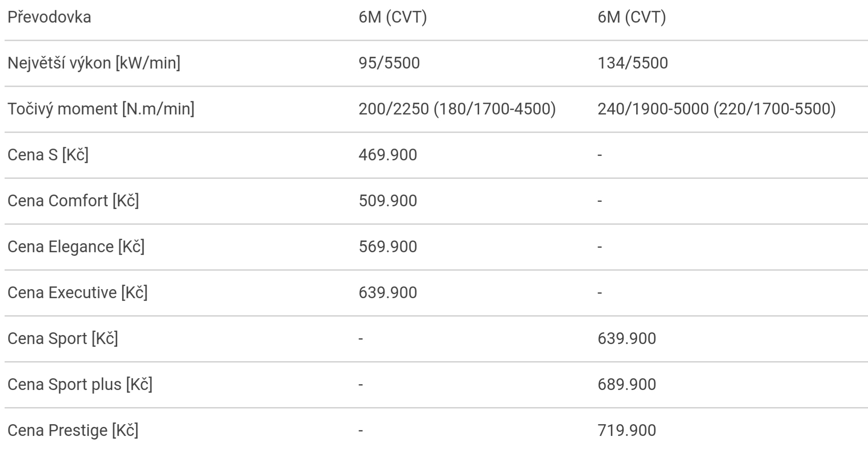Select the 569.900 Elegance price

click(x=388, y=247)
